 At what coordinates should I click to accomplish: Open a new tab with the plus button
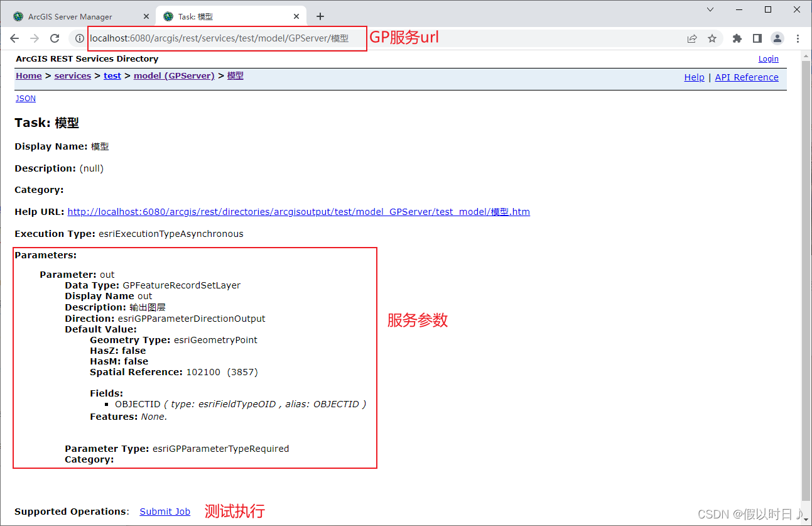pyautogui.click(x=320, y=16)
